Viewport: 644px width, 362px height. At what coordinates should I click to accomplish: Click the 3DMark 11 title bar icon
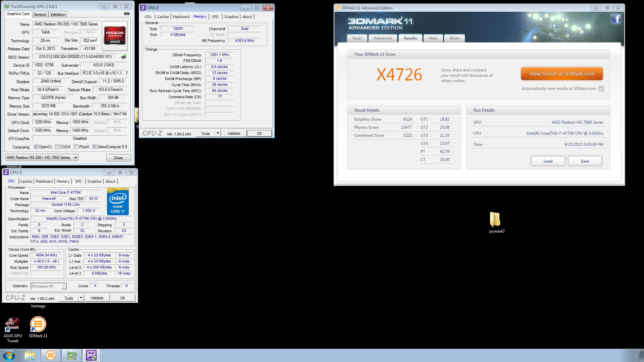tap(338, 8)
